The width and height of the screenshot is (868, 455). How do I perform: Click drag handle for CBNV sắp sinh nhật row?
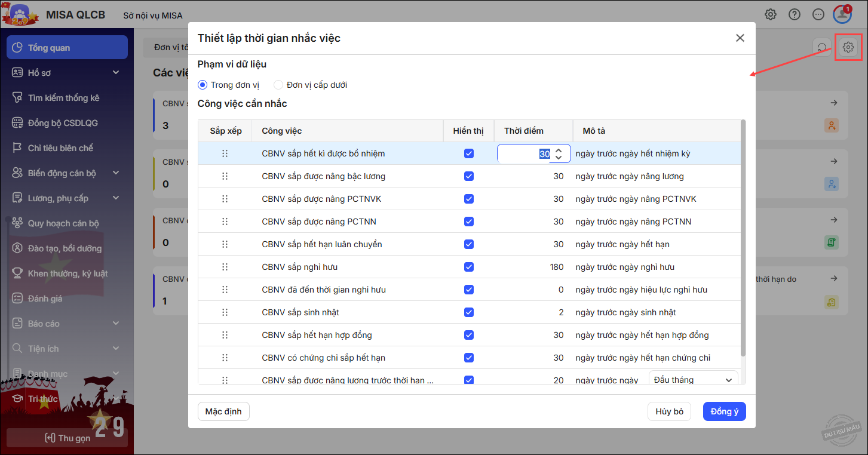pos(225,312)
